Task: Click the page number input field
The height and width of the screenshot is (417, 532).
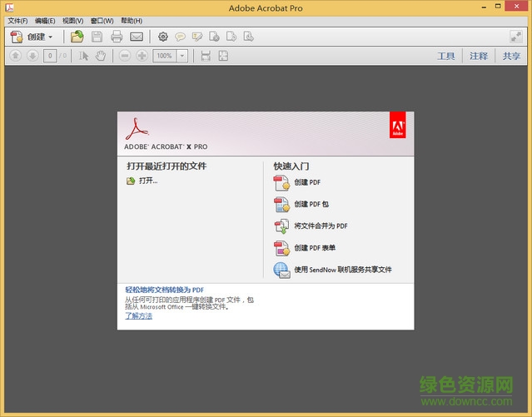Action: coord(51,56)
